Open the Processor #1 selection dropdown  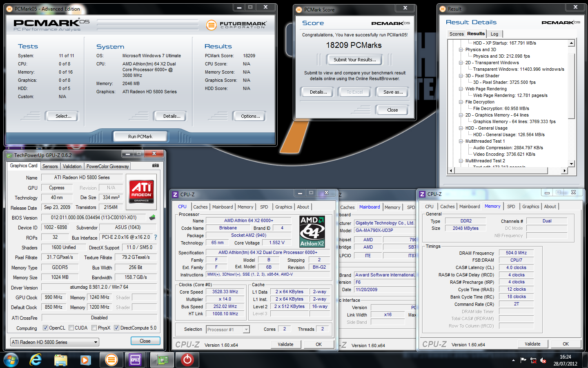[x=228, y=330]
